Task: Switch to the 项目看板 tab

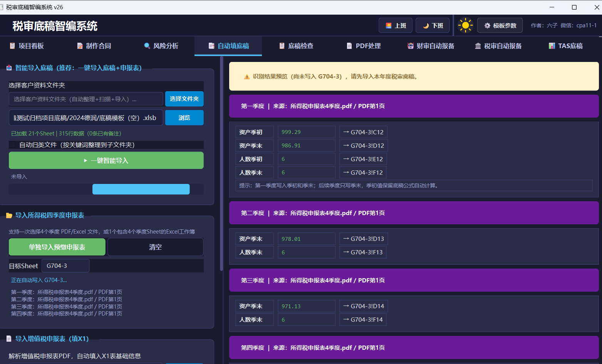Action: pos(27,46)
